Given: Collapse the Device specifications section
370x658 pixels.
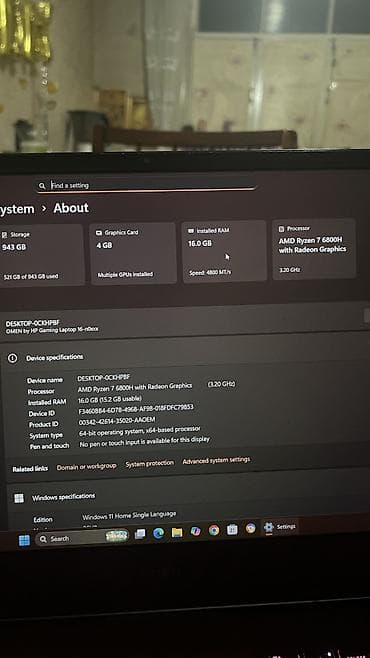Looking at the screenshot, I should pyautogui.click(x=185, y=357).
